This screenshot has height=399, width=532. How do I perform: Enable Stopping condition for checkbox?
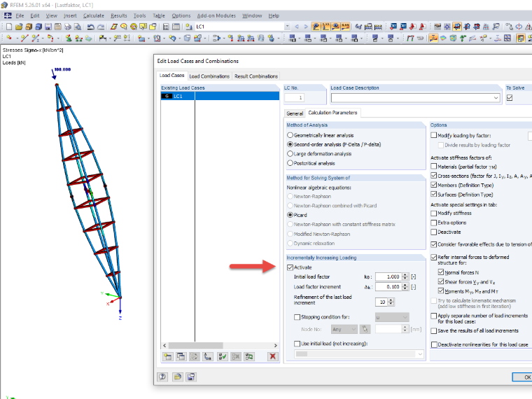click(297, 317)
